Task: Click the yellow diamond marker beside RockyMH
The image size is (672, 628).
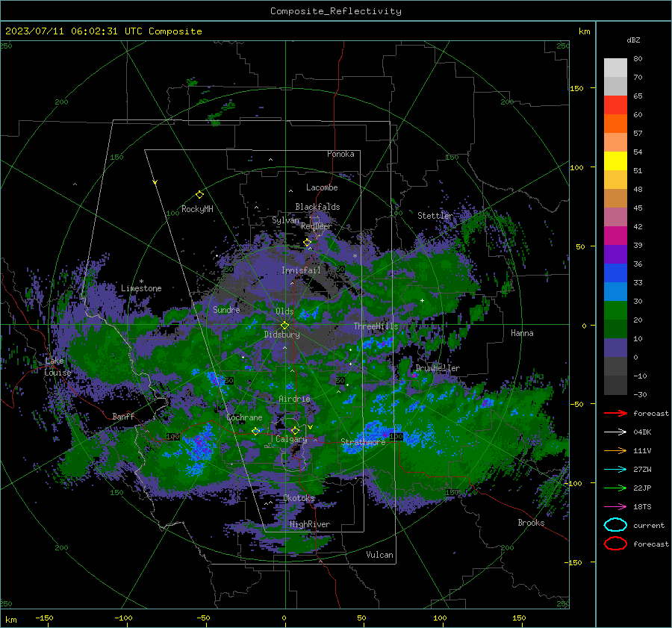Action: click(199, 195)
